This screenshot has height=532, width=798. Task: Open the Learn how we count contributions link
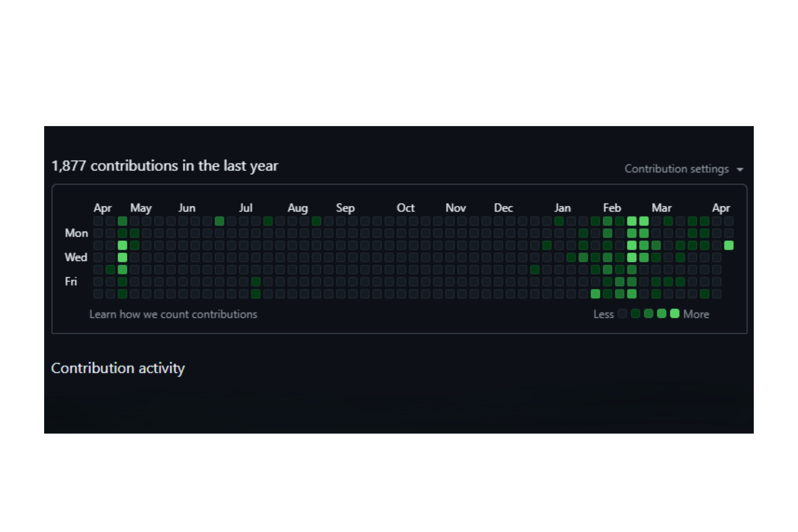click(x=173, y=314)
